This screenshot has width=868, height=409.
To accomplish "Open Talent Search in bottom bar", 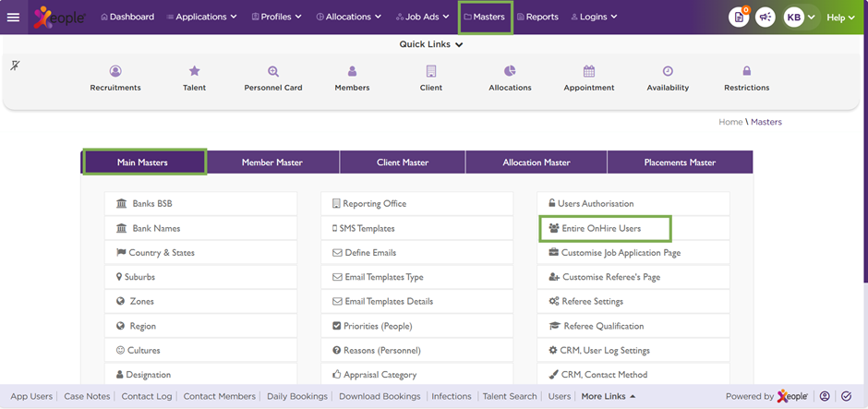I will coord(510,396).
